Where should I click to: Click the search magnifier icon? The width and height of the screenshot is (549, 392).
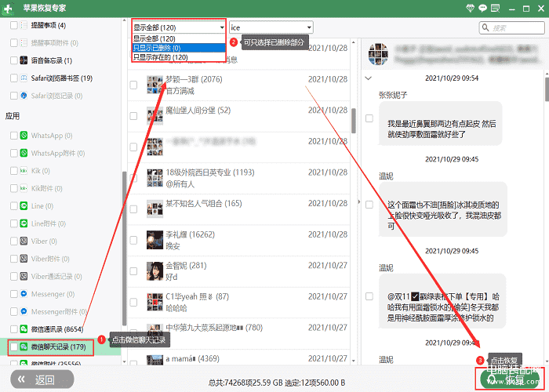(485, 27)
